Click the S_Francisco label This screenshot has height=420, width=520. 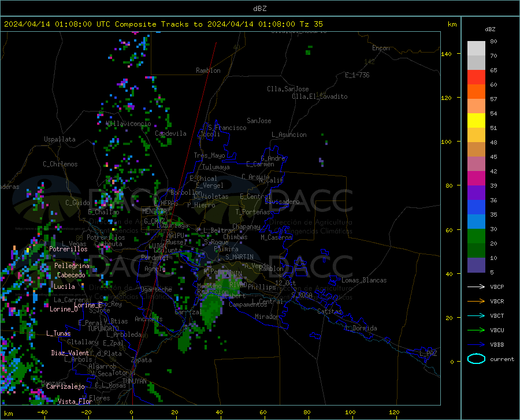(227, 128)
